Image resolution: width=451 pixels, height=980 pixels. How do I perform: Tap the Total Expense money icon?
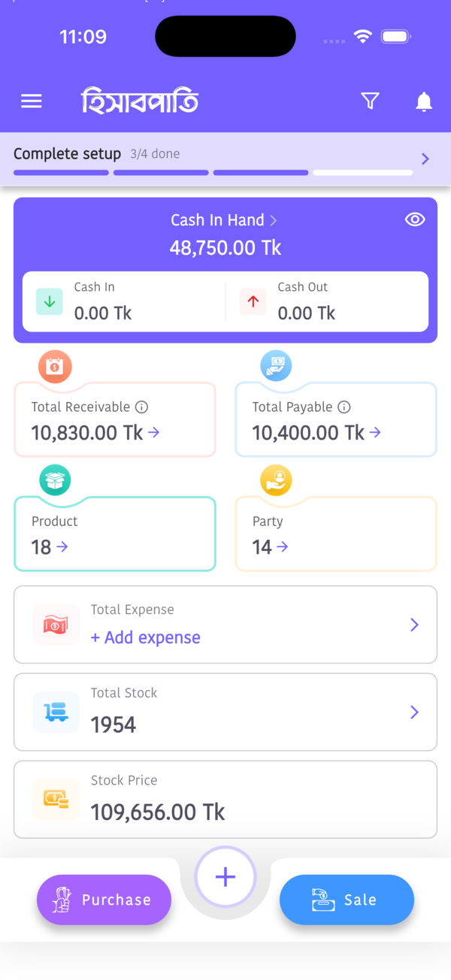pos(56,625)
